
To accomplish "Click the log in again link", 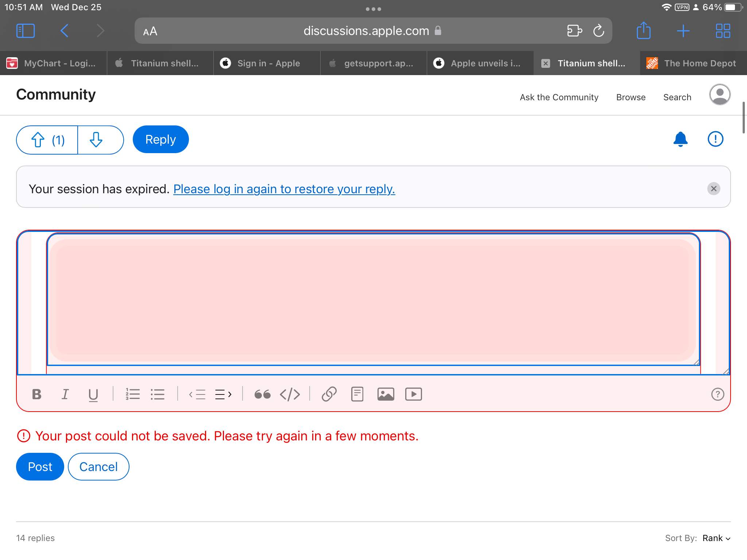I will point(284,189).
